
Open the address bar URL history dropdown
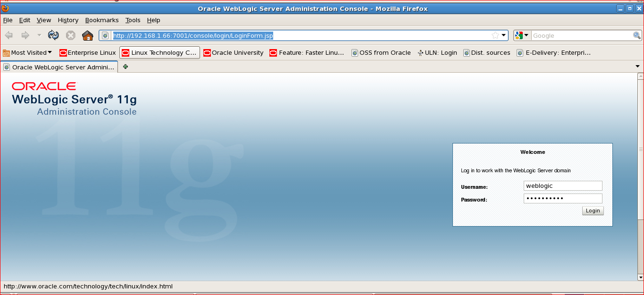pyautogui.click(x=504, y=35)
